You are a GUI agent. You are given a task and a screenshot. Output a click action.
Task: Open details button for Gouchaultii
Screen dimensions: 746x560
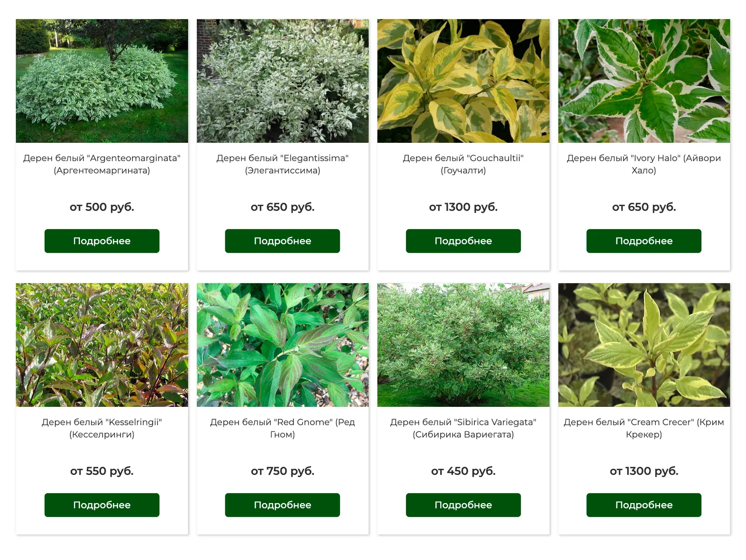463,241
